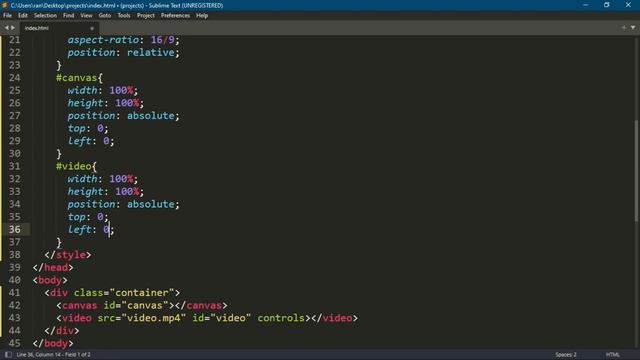Click the '#video{' selector
640x360 pixels.
point(76,167)
